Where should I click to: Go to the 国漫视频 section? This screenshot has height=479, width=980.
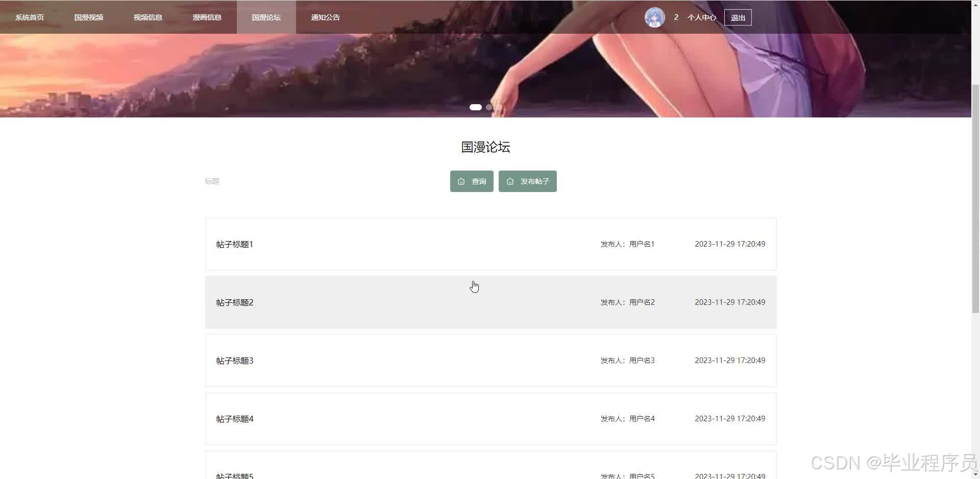click(x=89, y=17)
